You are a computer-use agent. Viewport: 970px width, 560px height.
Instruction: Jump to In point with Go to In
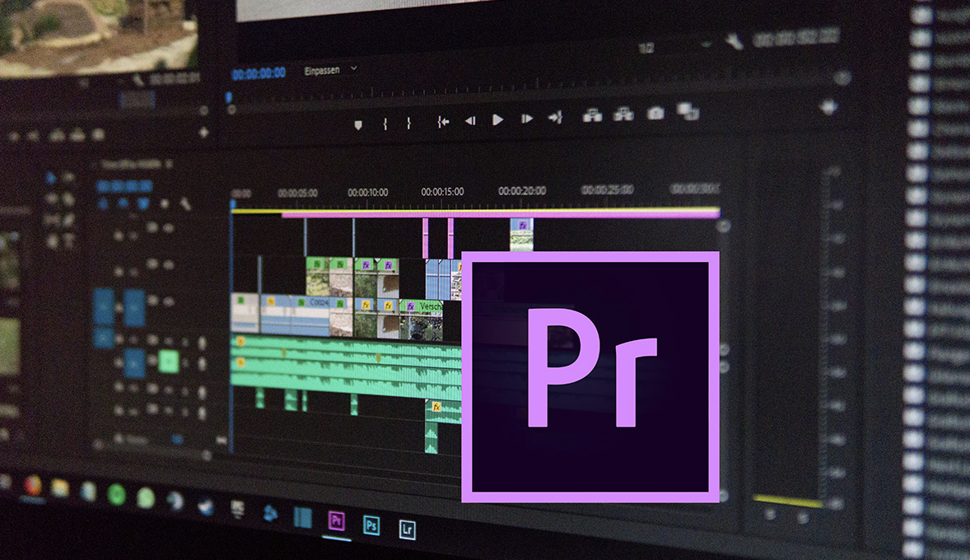click(443, 122)
